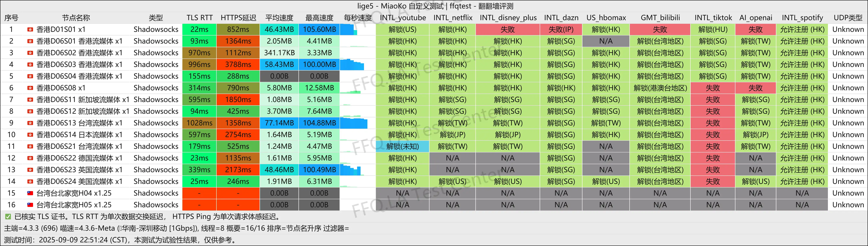This screenshot has height=246, width=868.
Task: Click the 解锁(US) youtube cell in row 1
Action: [x=403, y=30]
